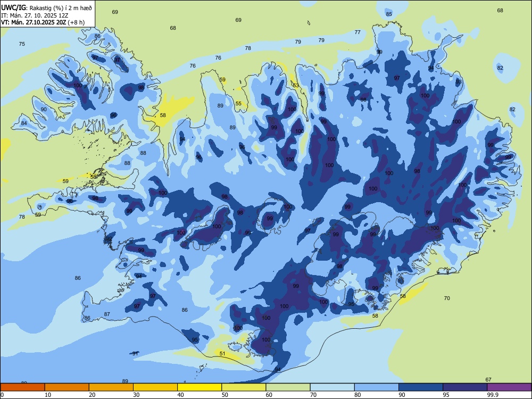The height and width of the screenshot is (399, 532).
Task: Pick the dark orange 0–10 legend swatch
Action: 23,387
